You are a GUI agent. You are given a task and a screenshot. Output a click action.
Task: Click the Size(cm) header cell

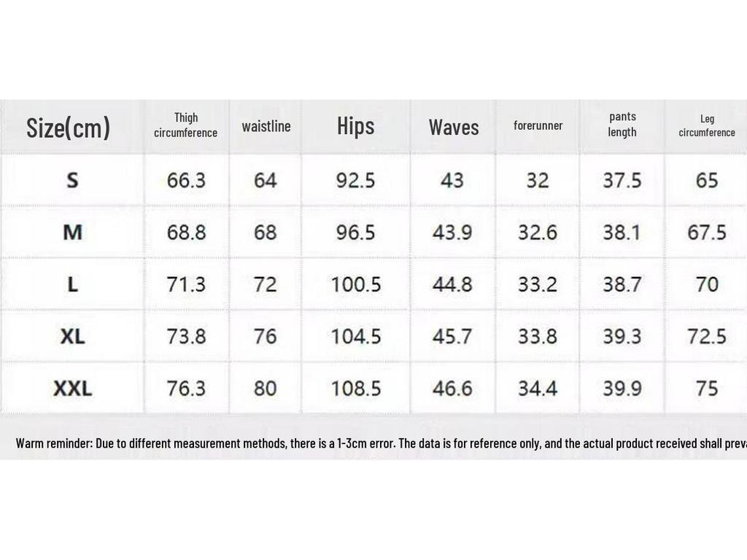click(x=68, y=128)
